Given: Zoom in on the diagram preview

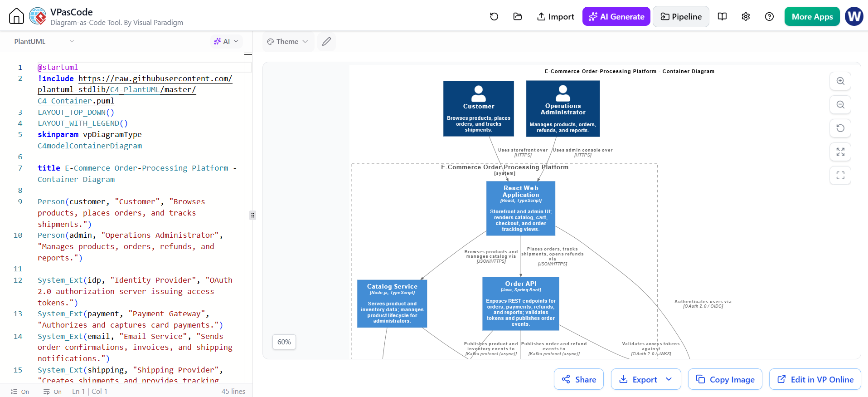Looking at the screenshot, I should point(840,81).
